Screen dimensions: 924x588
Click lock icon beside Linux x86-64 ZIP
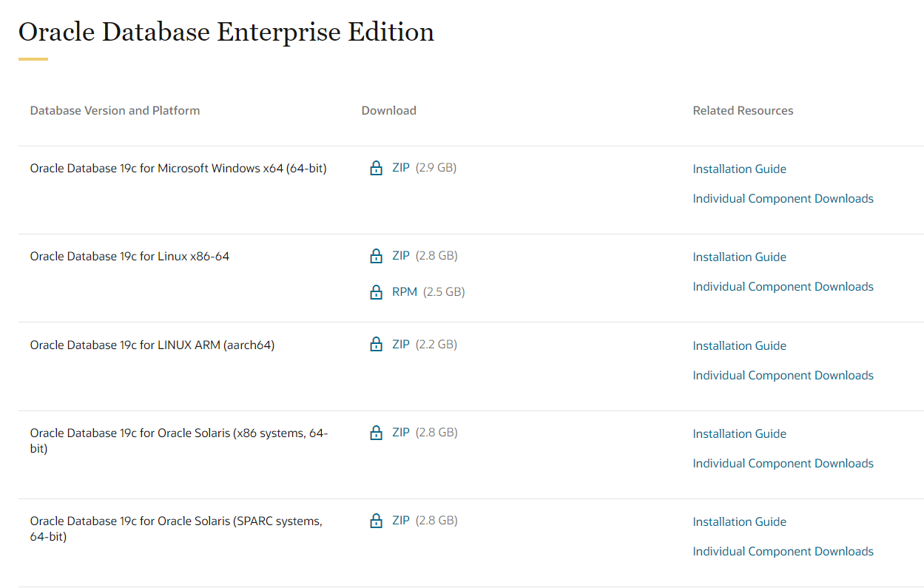[x=376, y=256]
